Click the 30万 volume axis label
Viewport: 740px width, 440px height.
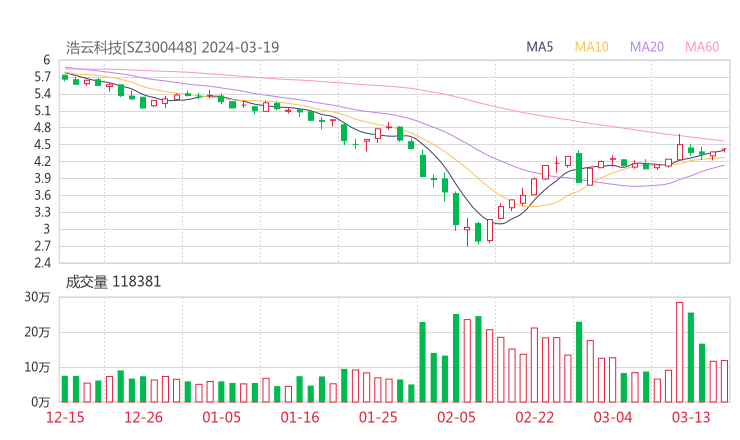pos(37,297)
